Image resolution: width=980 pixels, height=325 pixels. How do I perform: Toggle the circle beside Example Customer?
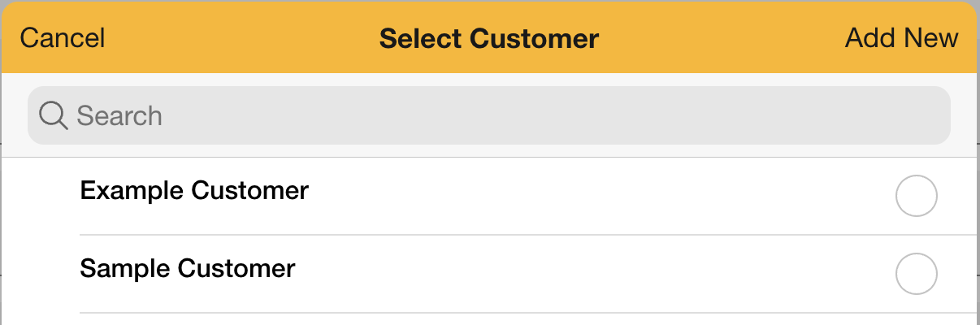pos(916,196)
